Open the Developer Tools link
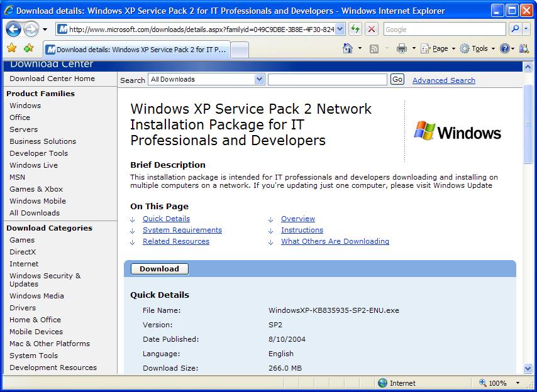This screenshot has width=537, height=392. tap(39, 153)
